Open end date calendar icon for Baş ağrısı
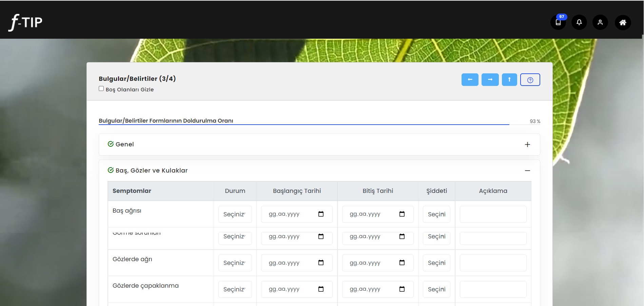Screen dimensions: 644x306 pos(402,214)
